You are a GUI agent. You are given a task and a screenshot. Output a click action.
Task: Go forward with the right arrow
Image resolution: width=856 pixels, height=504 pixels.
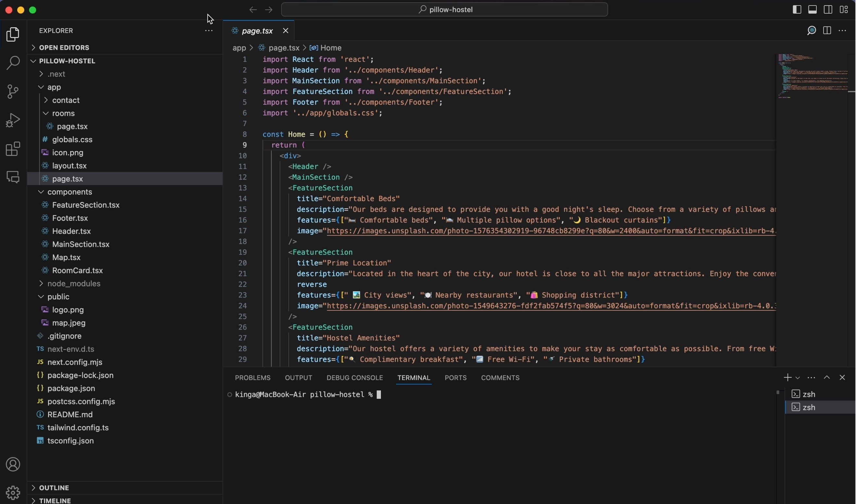[x=268, y=10]
